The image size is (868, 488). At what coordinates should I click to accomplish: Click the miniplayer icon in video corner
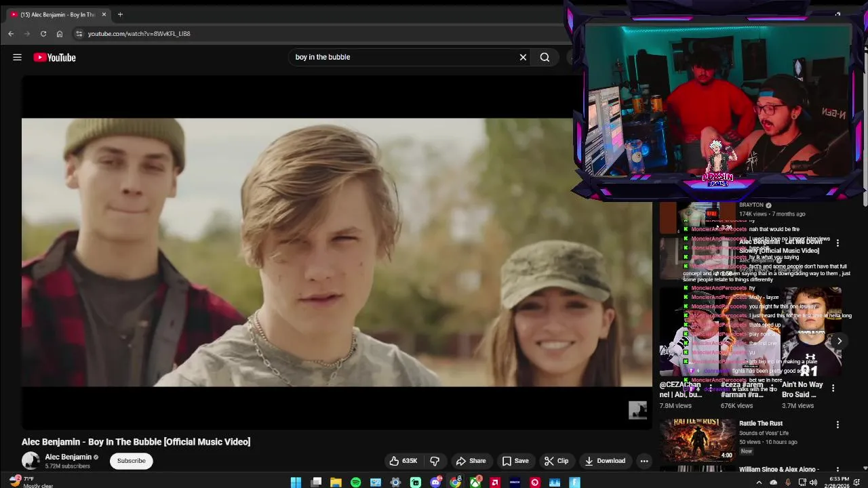(637, 410)
